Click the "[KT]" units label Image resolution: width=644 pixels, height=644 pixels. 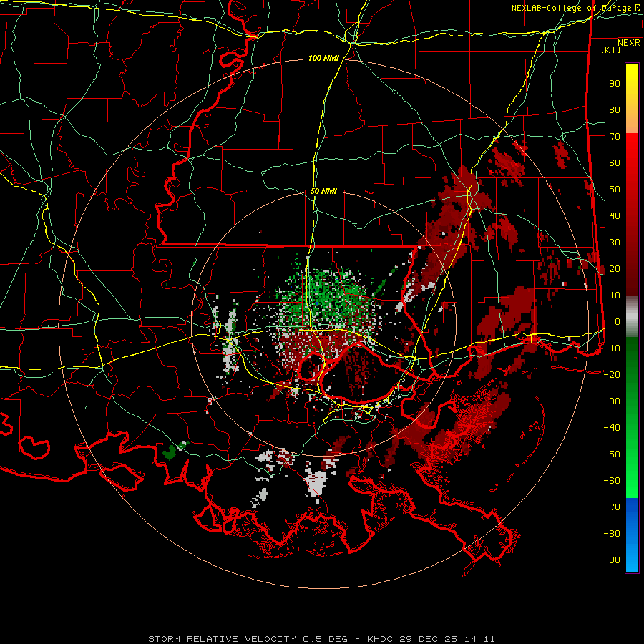click(x=611, y=49)
